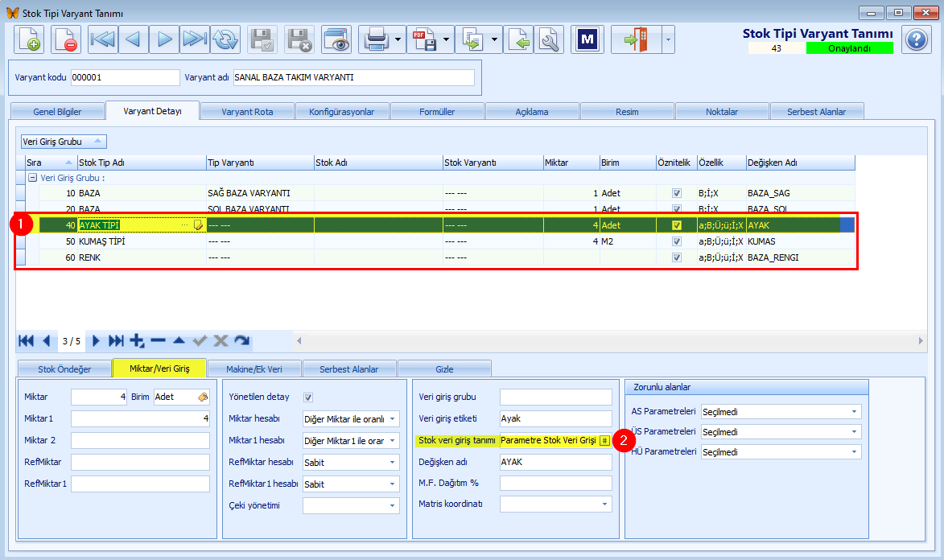
Task: Open the Stok Öndeğer tab
Action: click(64, 369)
